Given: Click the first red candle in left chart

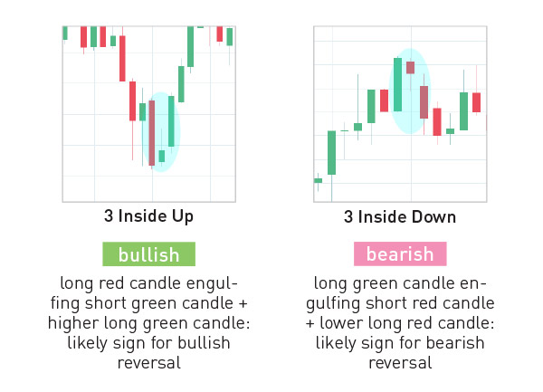Looking at the screenshot, I should click(83, 37).
